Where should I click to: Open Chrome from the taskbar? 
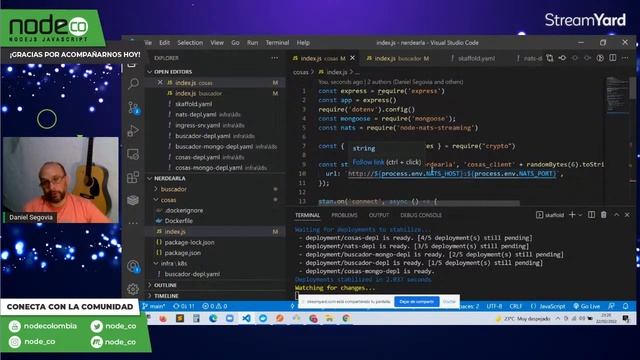coord(346,318)
